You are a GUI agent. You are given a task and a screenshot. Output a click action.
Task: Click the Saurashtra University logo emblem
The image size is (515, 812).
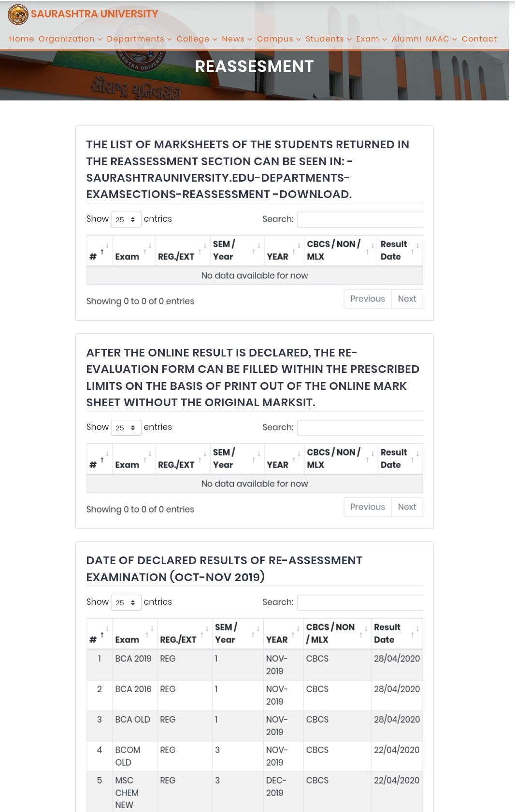point(18,14)
